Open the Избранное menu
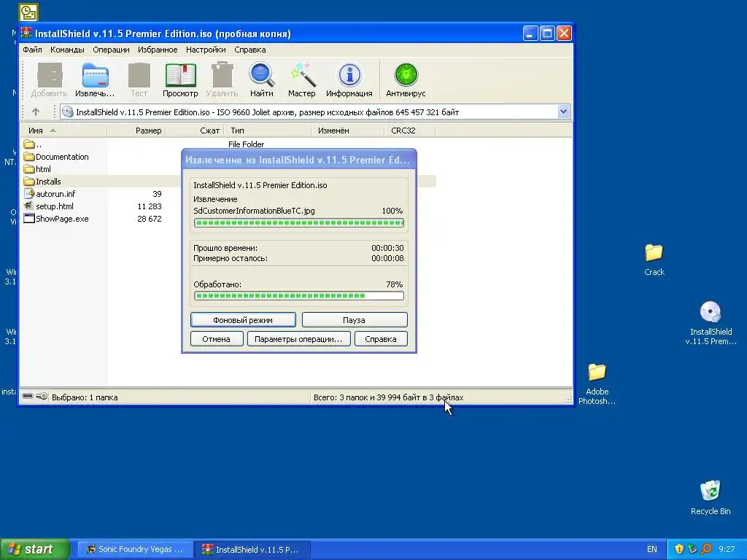This screenshot has width=747, height=560. (x=158, y=50)
